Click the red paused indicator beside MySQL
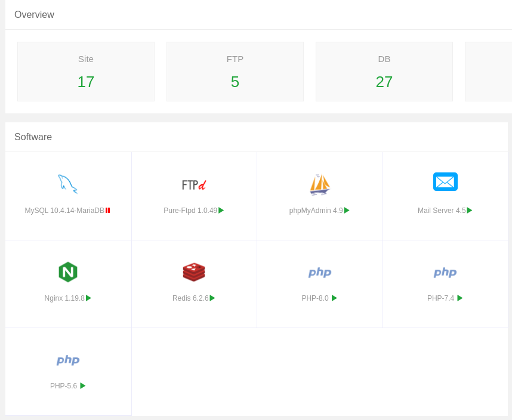The image size is (512, 420). [108, 211]
